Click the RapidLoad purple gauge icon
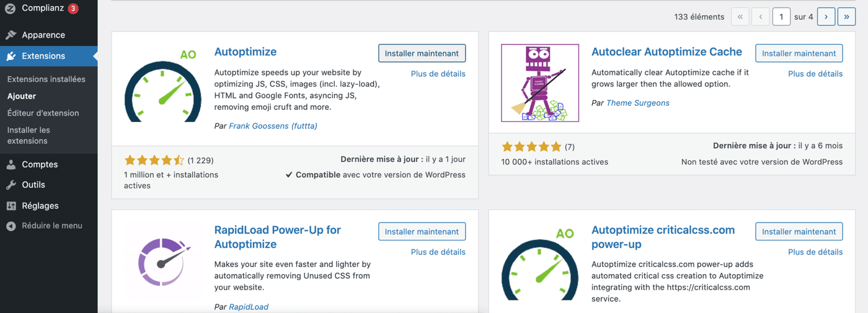This screenshot has height=313, width=868. 162,262
